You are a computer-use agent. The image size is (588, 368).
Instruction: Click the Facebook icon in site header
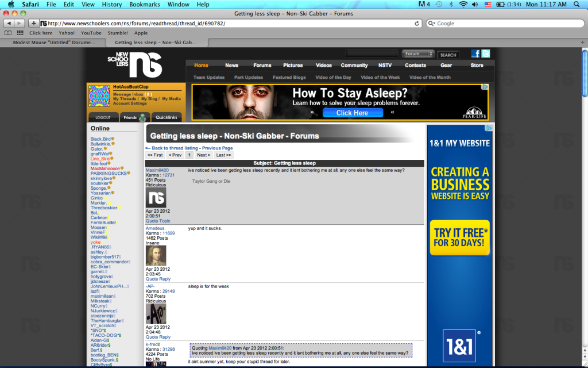point(475,53)
